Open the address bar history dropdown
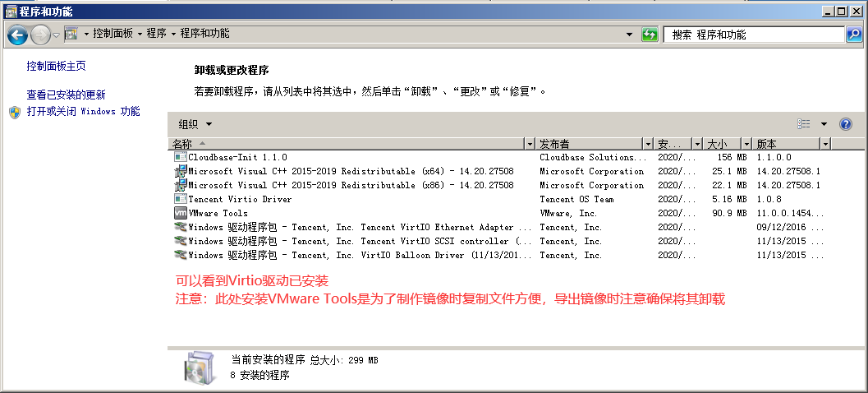Screen dimensions: 868x393 [629, 35]
